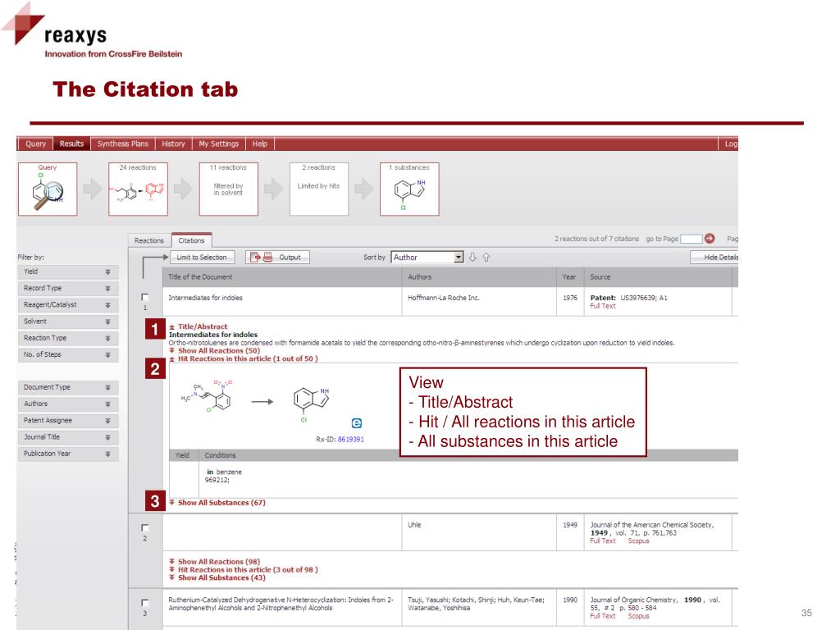Open Full Text link for 1990 J. Org. Chem. citation
The width and height of the screenshot is (840, 630).
coord(603,616)
